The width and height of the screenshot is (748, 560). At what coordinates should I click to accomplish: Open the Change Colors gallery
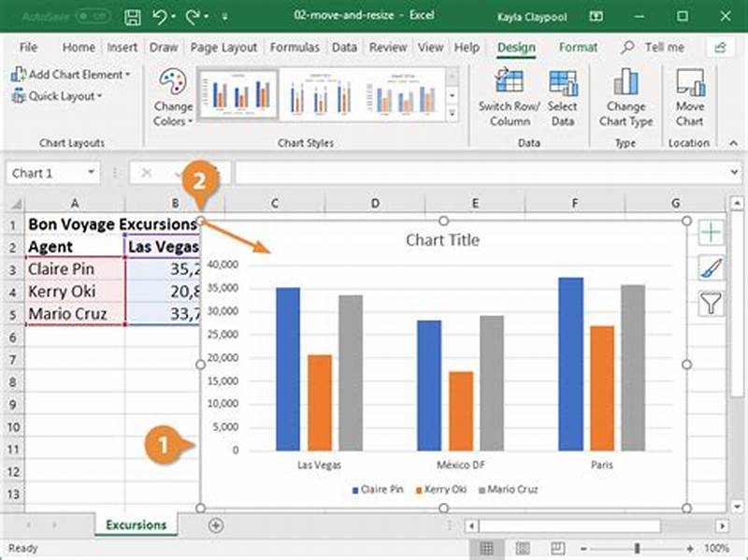[x=173, y=98]
